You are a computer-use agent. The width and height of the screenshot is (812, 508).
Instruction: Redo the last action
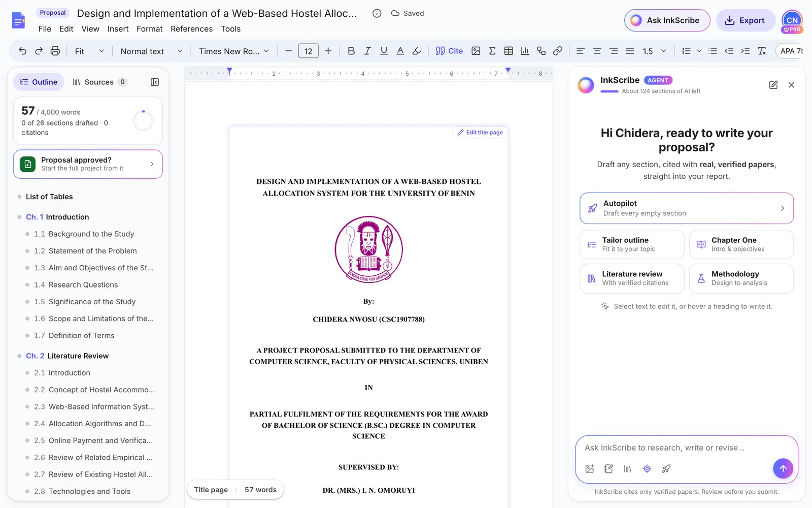[x=39, y=51]
